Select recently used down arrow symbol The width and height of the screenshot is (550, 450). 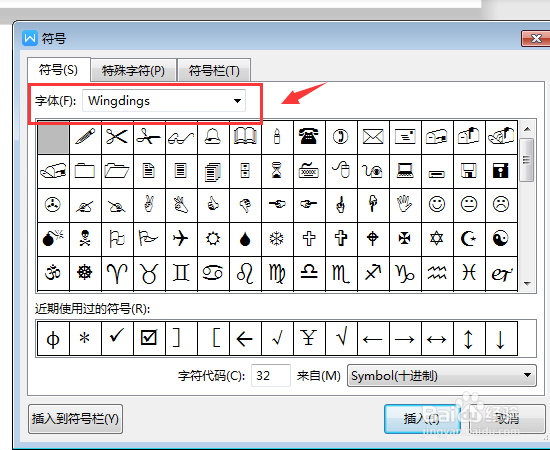[501, 338]
